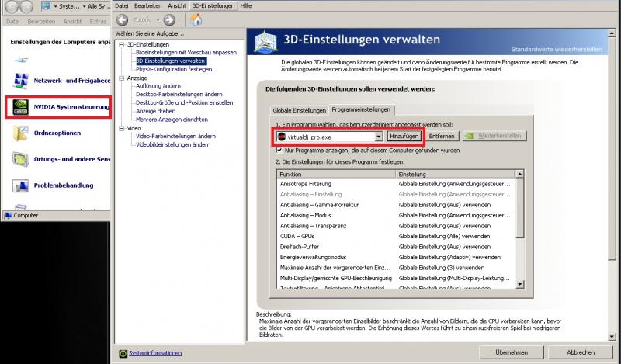Viewport: 621px width, 364px height.
Task: Open history dropdown next to Zurück
Action: point(158,20)
